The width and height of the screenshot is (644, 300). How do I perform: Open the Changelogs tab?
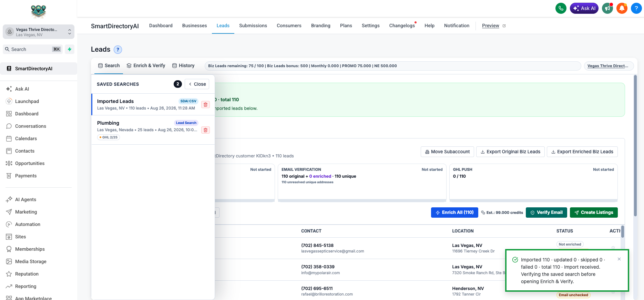402,25
